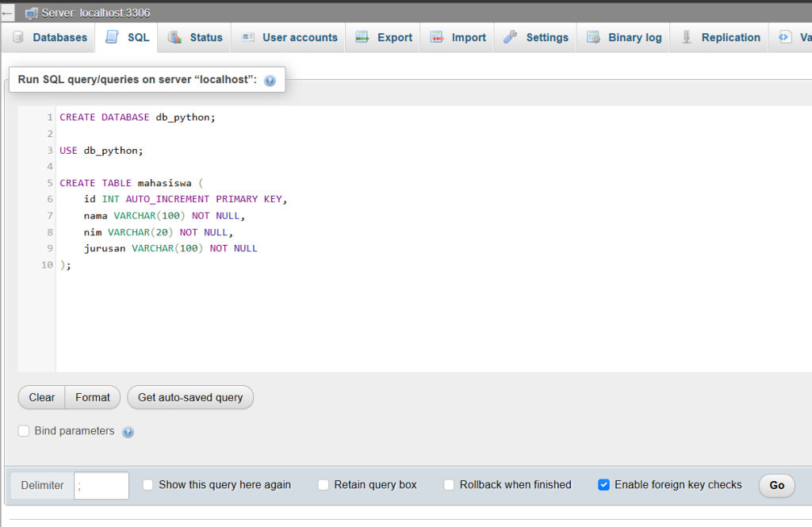Enable Rollback when finished checkbox
The image size is (812, 527).
click(x=449, y=484)
